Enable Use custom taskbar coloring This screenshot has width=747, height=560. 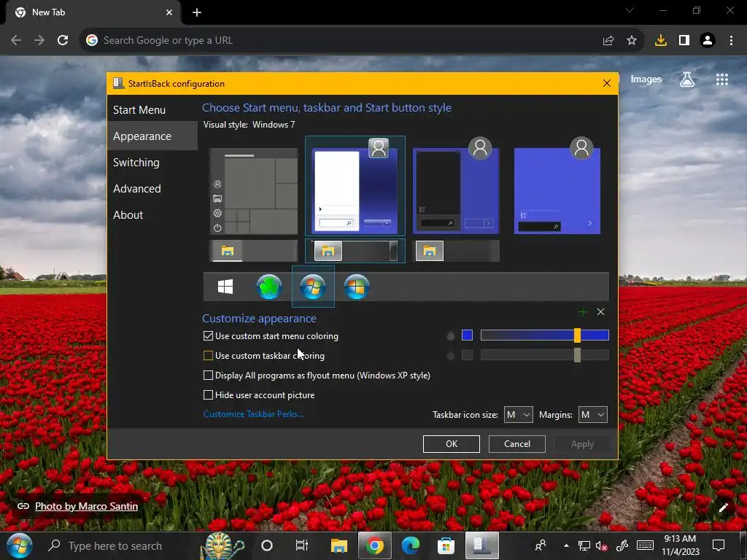point(209,356)
